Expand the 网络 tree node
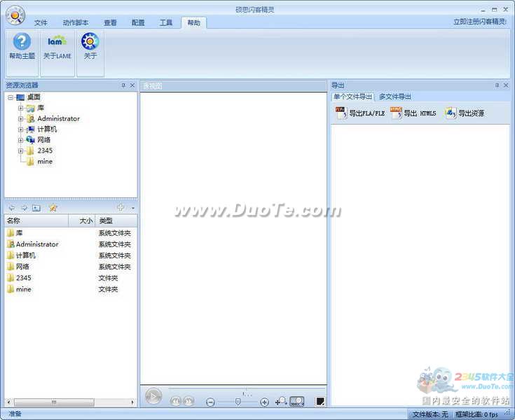 coord(21,140)
